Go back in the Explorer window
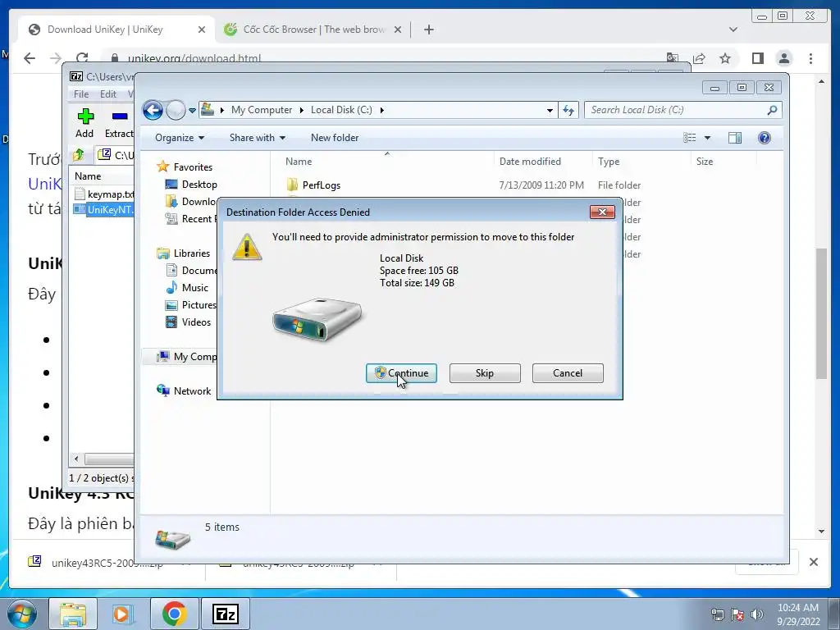The width and height of the screenshot is (840, 630). [x=153, y=111]
